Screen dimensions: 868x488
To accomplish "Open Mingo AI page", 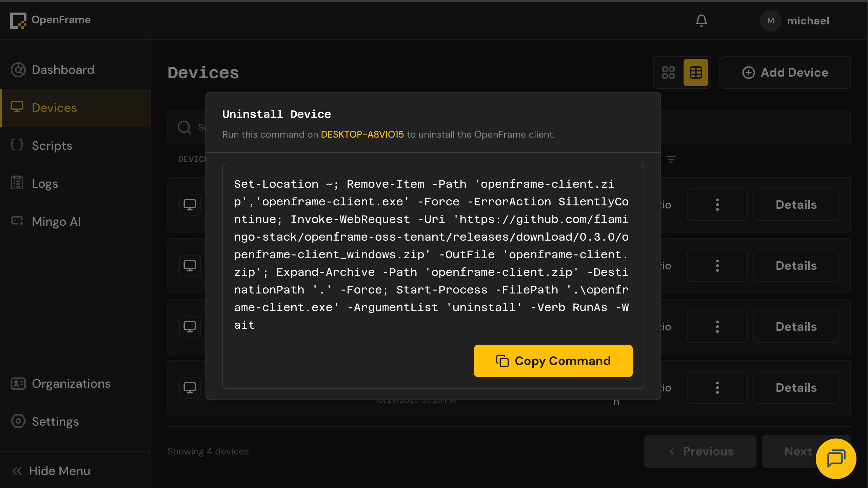I will click(75, 222).
